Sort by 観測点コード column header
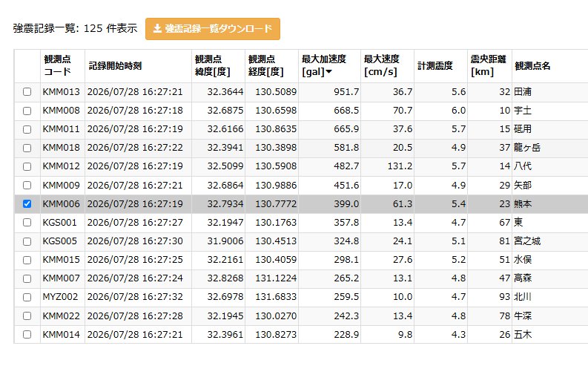588x366 pixels. pos(62,65)
